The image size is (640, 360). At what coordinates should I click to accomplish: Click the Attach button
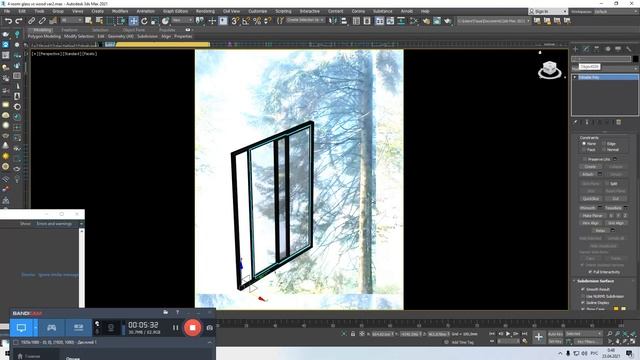[588, 174]
